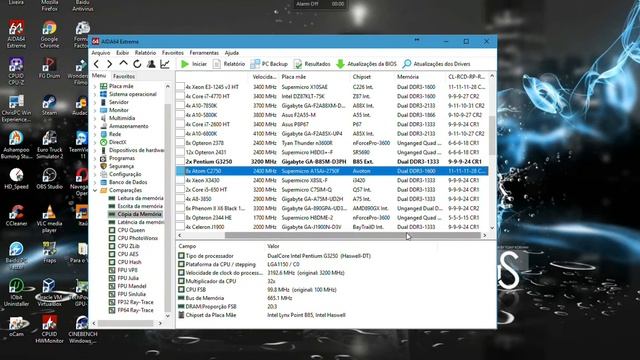The image size is (640, 360).
Task: Open the graph chart toolbar icon
Action: 165,64
